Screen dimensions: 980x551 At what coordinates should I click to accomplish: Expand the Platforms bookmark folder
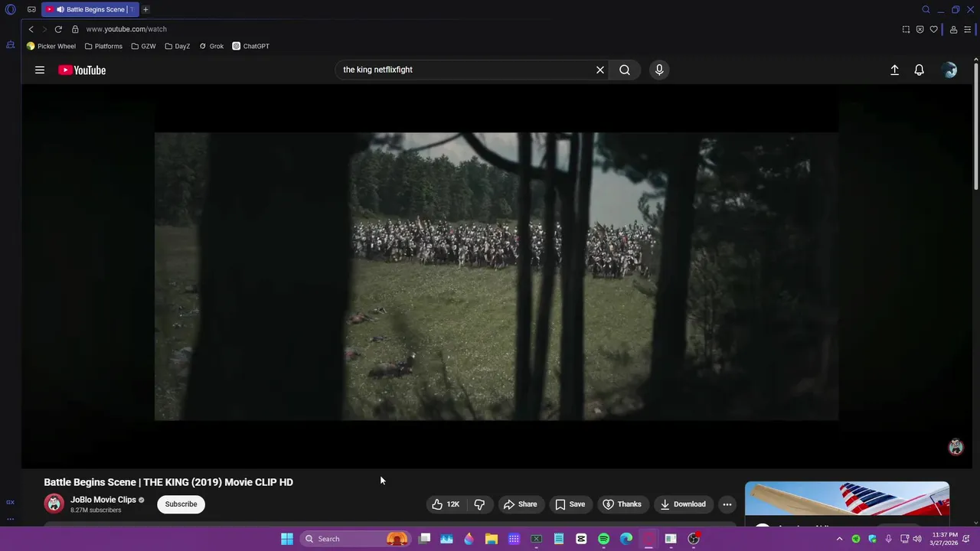[103, 46]
